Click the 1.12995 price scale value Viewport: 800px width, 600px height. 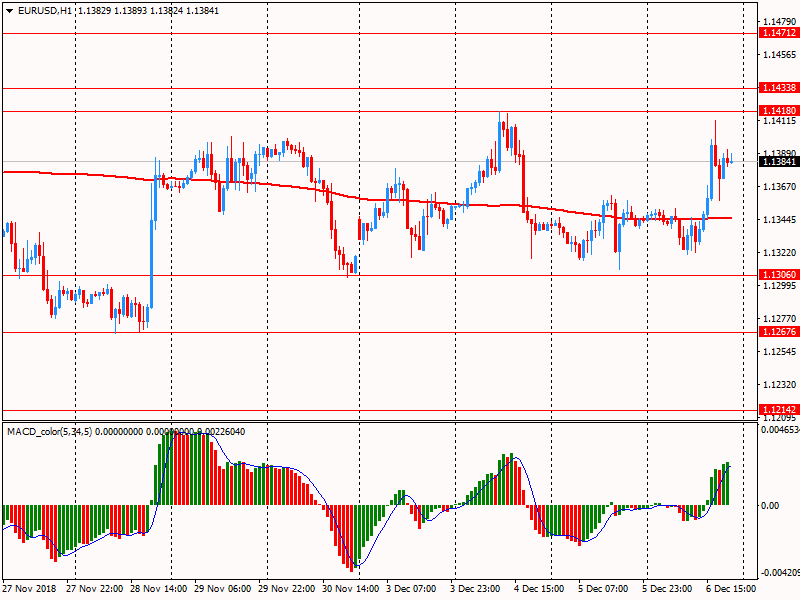point(779,286)
